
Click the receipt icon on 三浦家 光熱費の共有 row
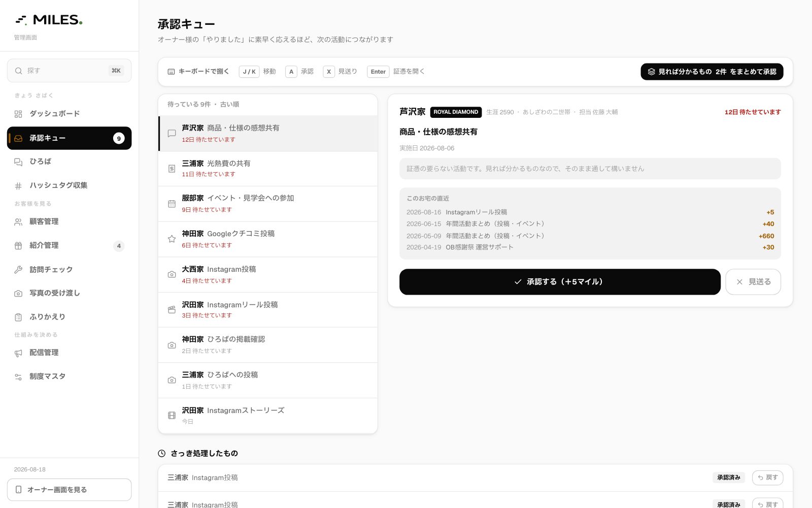click(x=172, y=169)
